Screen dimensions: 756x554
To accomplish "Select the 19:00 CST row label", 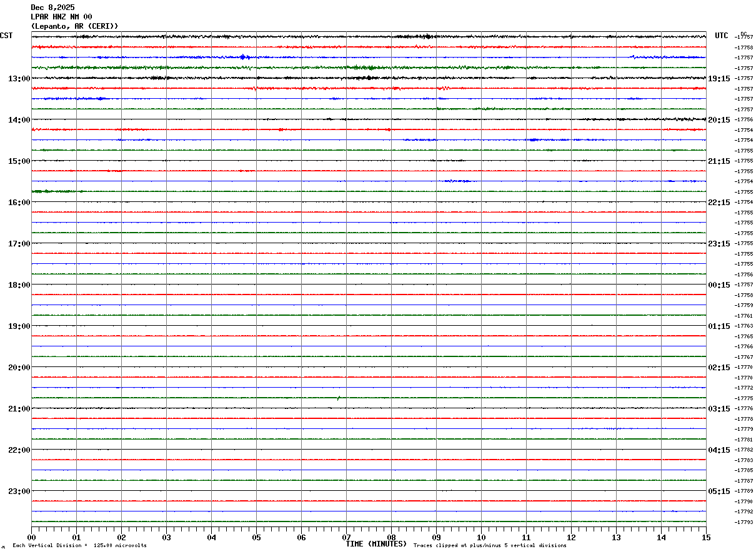I will [19, 326].
